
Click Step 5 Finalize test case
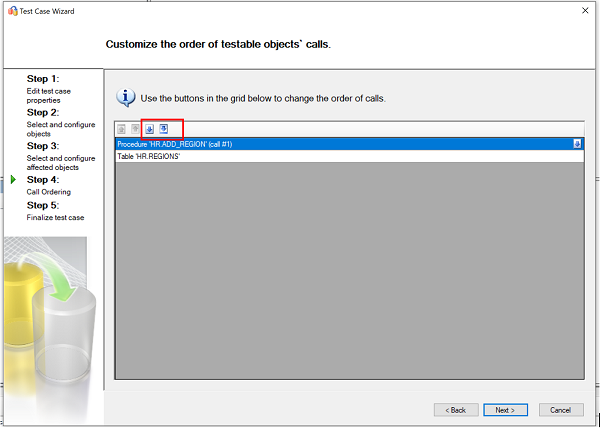[x=55, y=211]
